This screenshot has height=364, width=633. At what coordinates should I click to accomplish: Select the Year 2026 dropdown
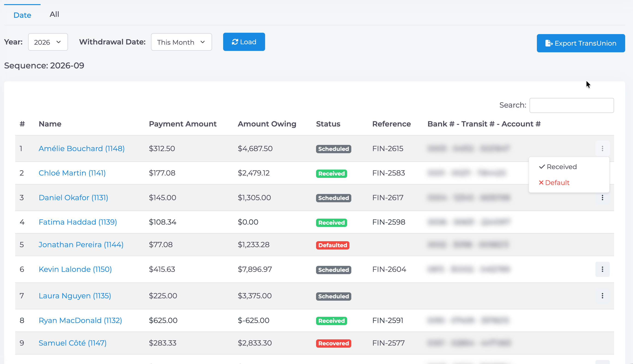coord(48,42)
